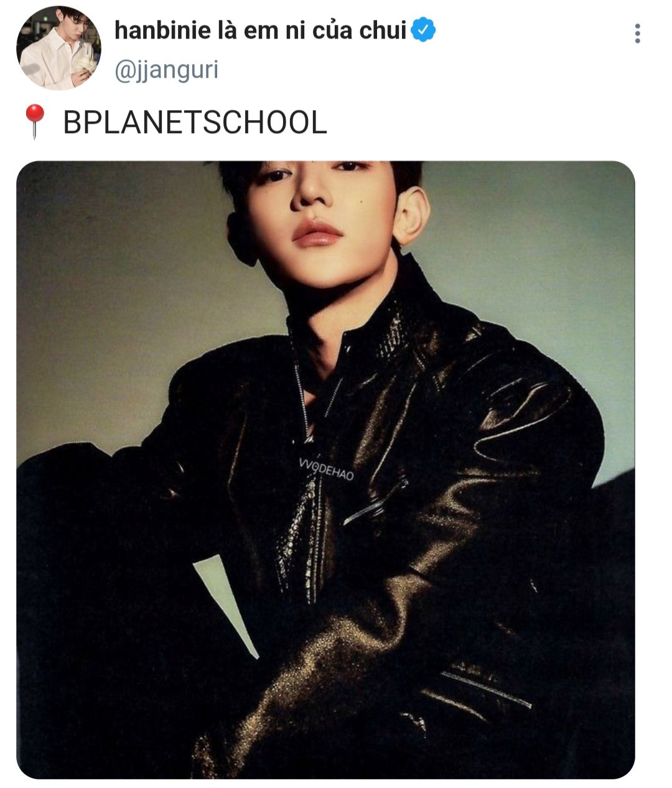Click the lips of the person in the photo
The width and height of the screenshot is (672, 788).
(x=317, y=234)
